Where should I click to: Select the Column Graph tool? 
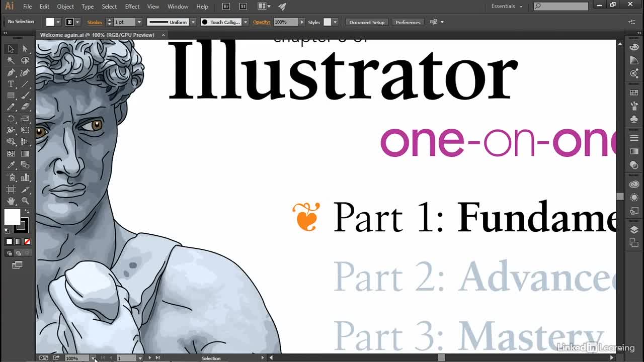point(25,177)
